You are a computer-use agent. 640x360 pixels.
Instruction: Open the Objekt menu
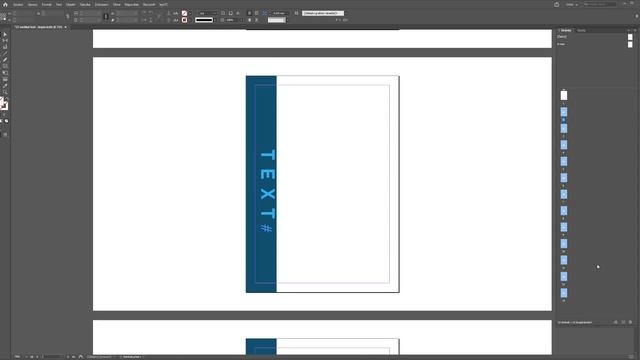pyautogui.click(x=71, y=4)
